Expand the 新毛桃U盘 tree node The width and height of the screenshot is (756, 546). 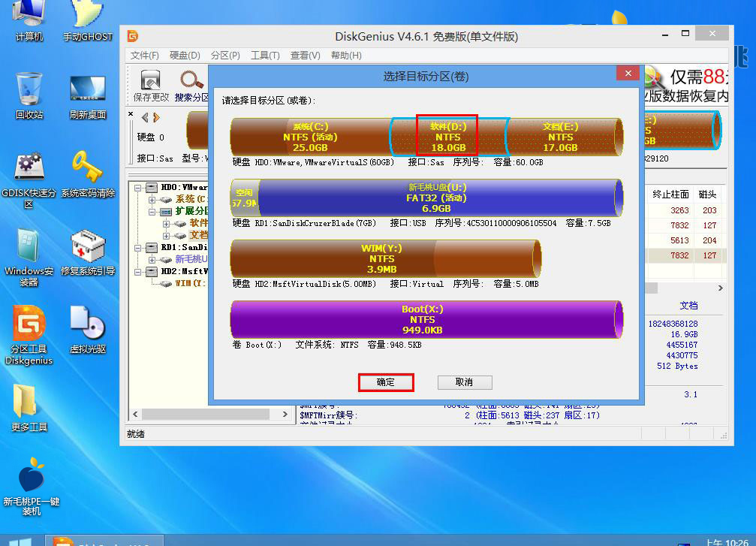pyautogui.click(x=152, y=260)
